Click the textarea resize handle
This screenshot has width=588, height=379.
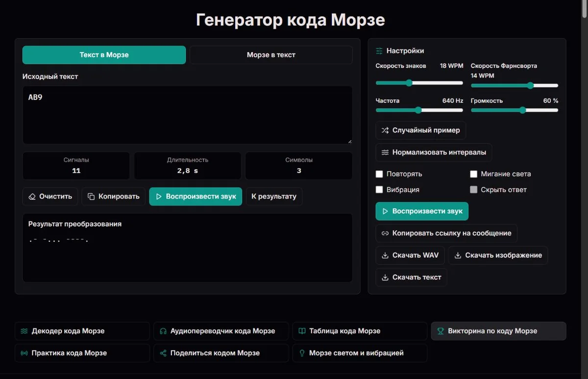pos(349,141)
